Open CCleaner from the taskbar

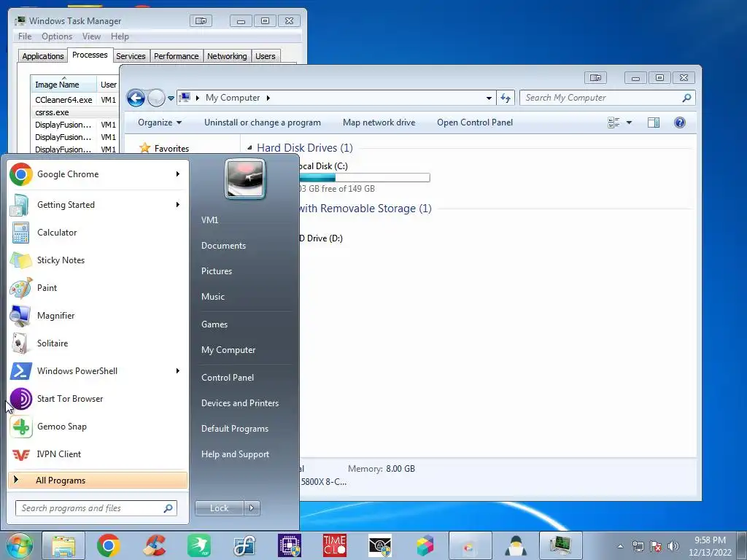click(154, 545)
